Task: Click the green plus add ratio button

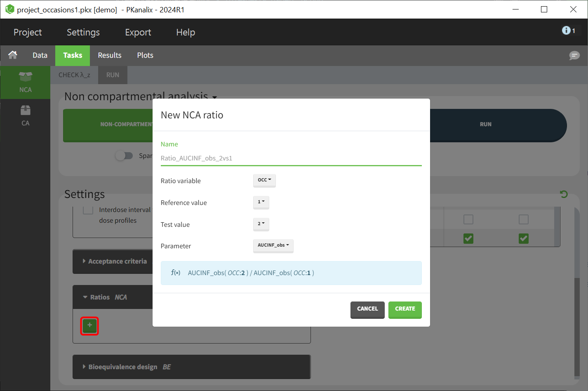Action: coord(89,326)
